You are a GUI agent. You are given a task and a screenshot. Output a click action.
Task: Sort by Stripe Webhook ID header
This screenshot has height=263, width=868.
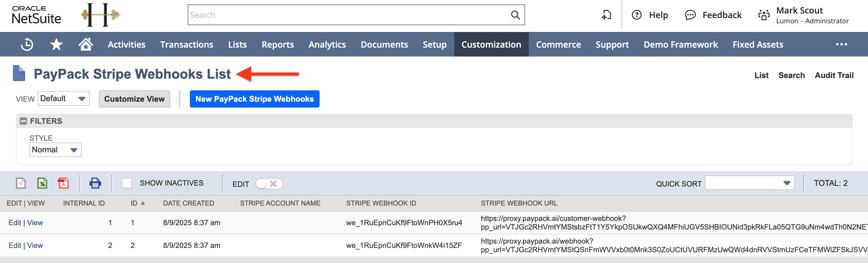point(381,203)
